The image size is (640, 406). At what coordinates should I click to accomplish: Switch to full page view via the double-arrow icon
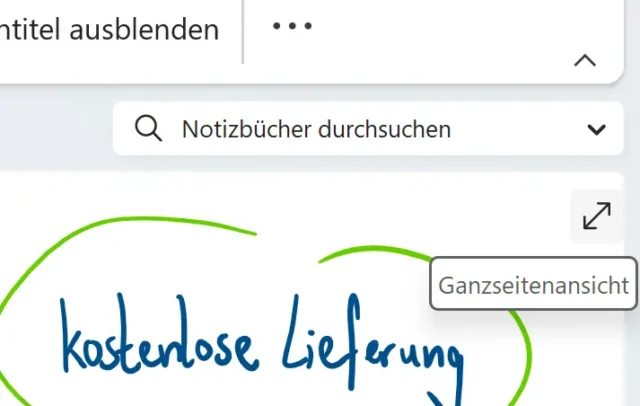coord(597,216)
